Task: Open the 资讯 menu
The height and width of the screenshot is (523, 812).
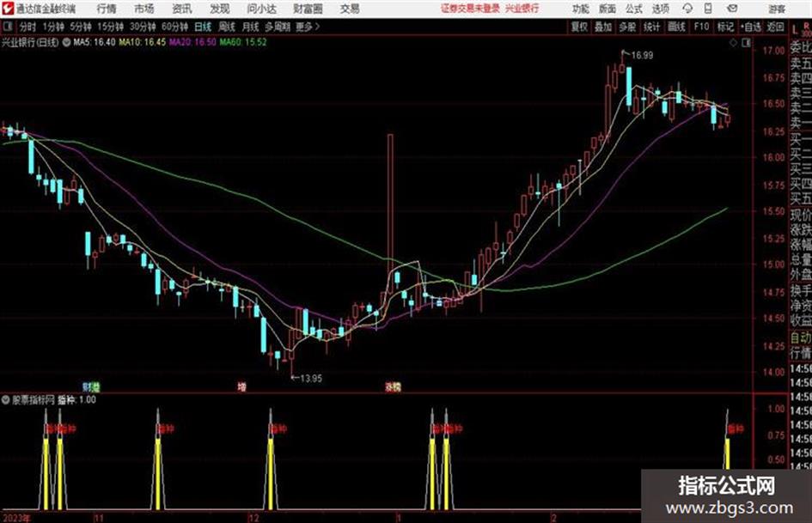Action: [182, 9]
